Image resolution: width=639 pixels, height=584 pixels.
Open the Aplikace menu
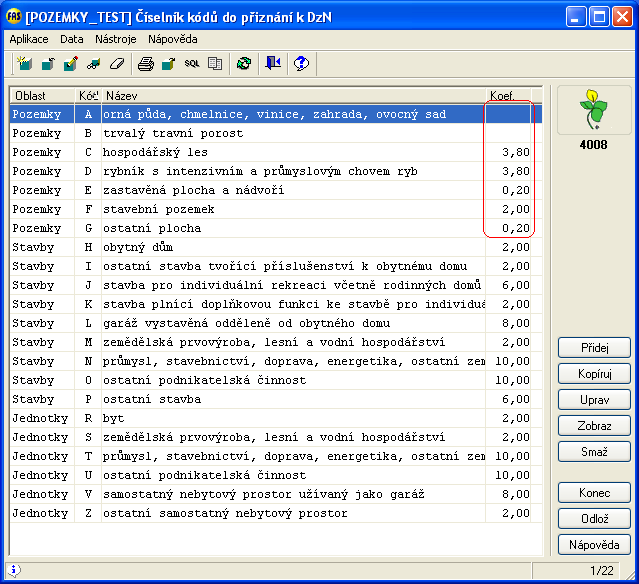click(x=30, y=39)
